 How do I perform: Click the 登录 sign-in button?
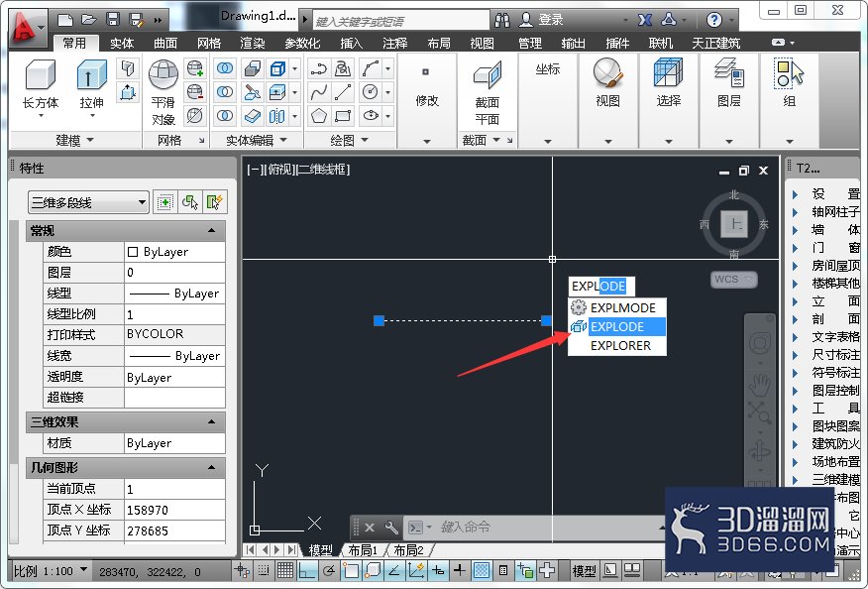point(541,20)
